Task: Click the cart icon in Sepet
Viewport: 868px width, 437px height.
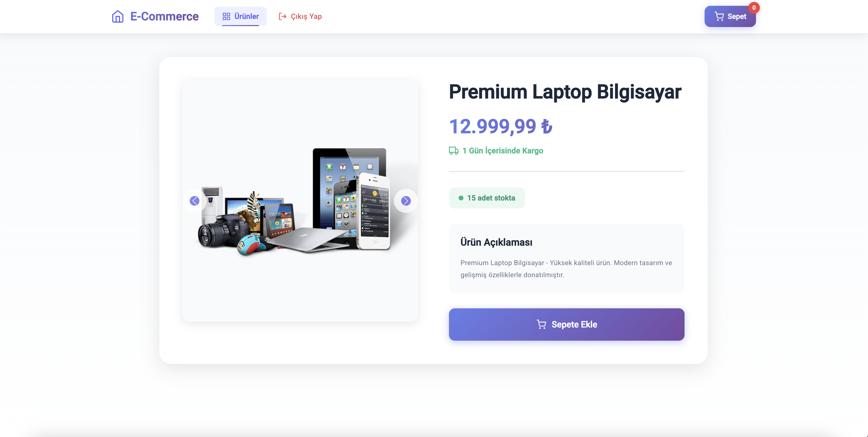Action: pyautogui.click(x=719, y=16)
